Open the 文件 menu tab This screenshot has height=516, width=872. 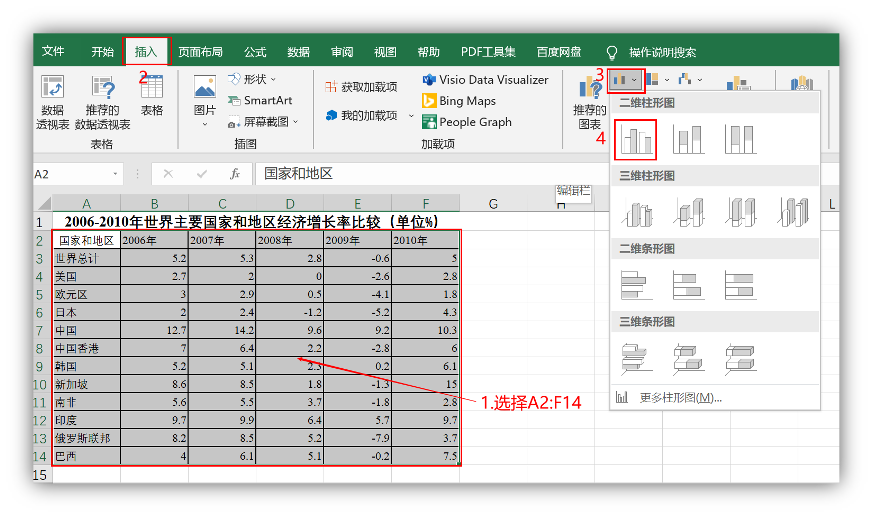[x=53, y=52]
